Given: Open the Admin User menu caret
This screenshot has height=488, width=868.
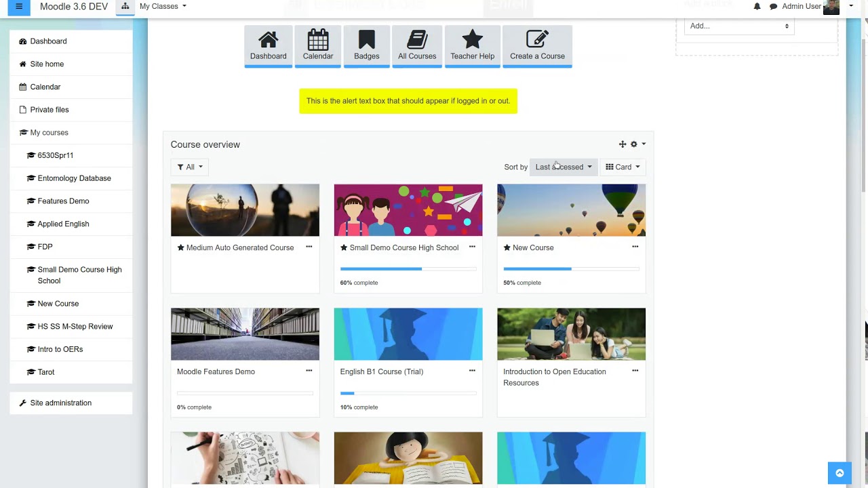Looking at the screenshot, I should point(851,6).
